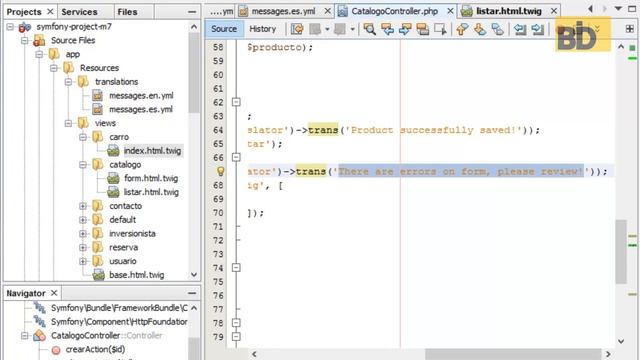The width and height of the screenshot is (640, 360).
Task: Collapse the Source Files node
Action: pos(24,41)
